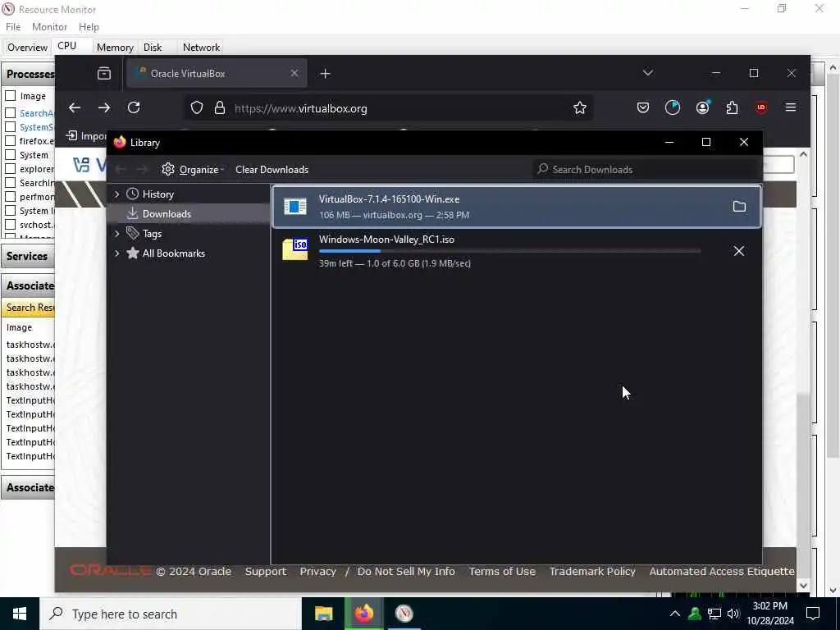Screen dimensions: 840x630
Task: Select the Tags icon in sidebar
Action: pos(132,233)
